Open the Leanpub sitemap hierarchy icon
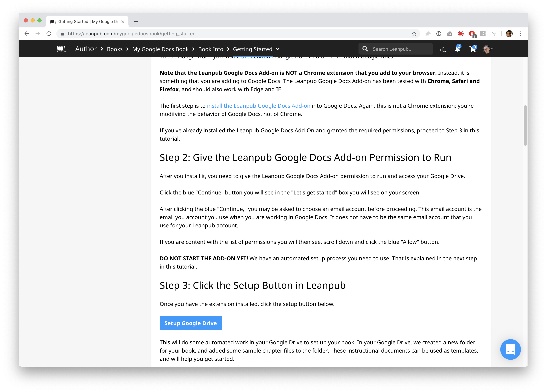This screenshot has width=547, height=392. [443, 49]
